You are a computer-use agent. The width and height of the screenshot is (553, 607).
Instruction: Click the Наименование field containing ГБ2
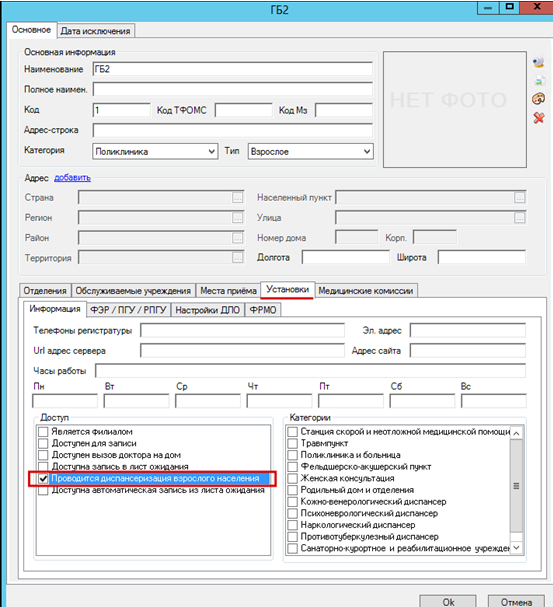click(x=233, y=69)
